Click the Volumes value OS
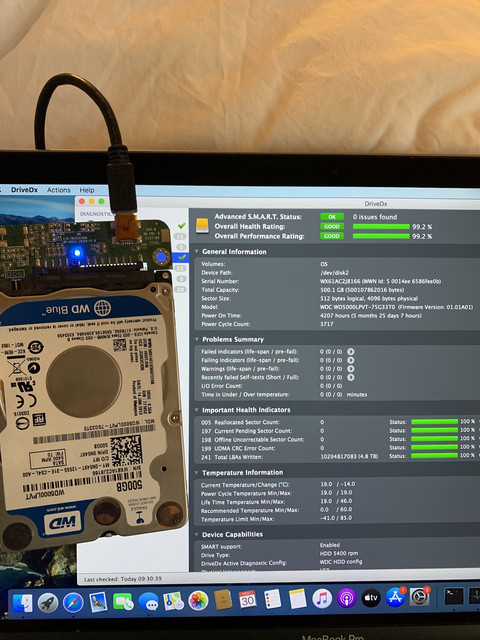This screenshot has height=640, width=480. (x=324, y=264)
